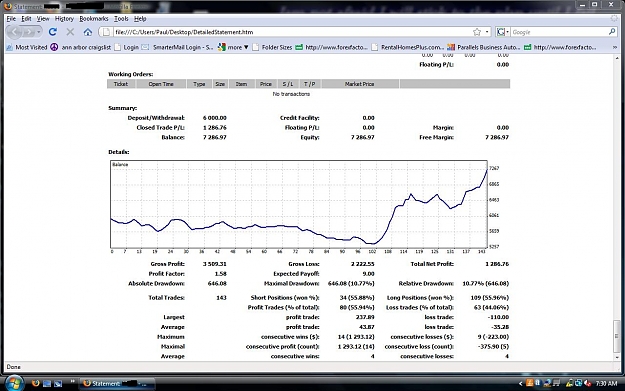Click the Forward arrow button
This screenshot has height=391, width=625.
pyautogui.click(x=29, y=32)
